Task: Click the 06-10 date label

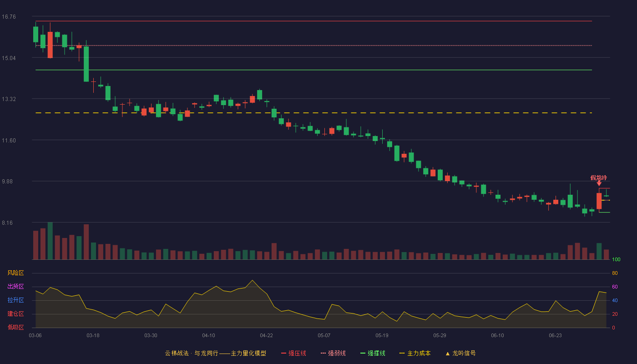Action: tap(497, 335)
